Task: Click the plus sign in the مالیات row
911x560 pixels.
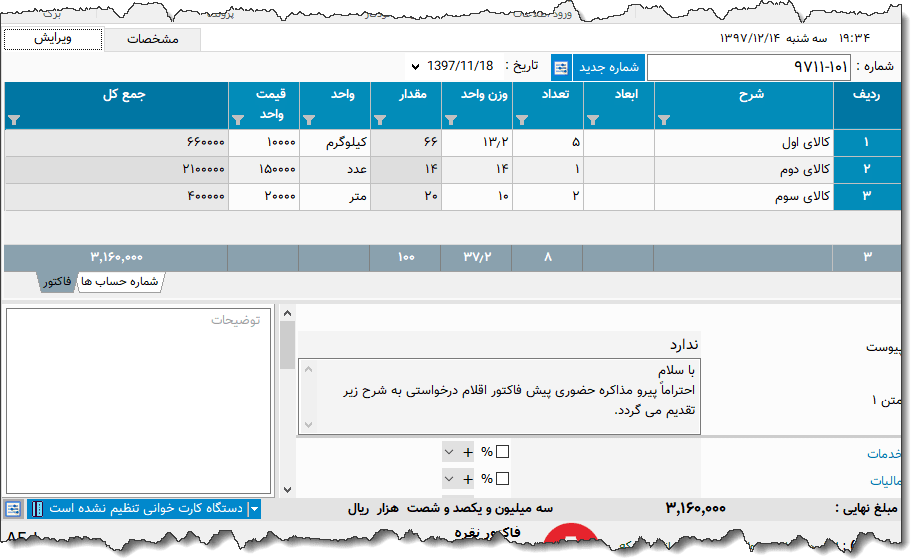Action: tap(468, 479)
